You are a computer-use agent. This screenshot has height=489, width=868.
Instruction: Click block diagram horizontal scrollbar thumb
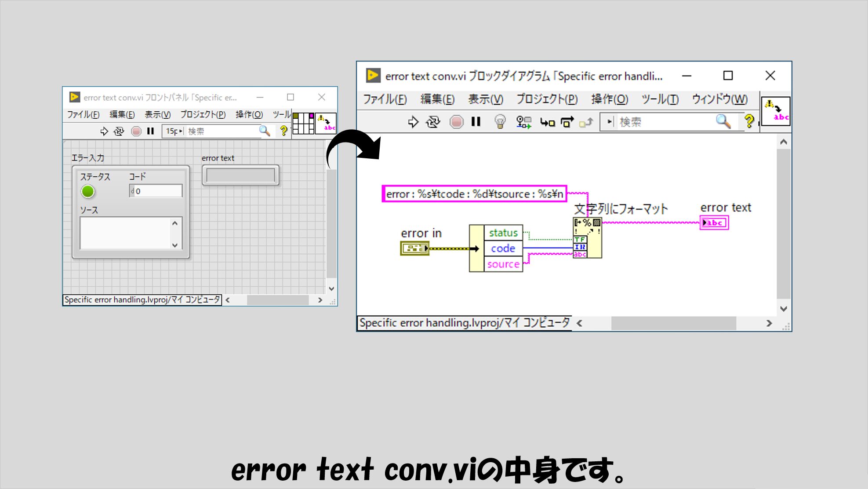[x=673, y=323]
